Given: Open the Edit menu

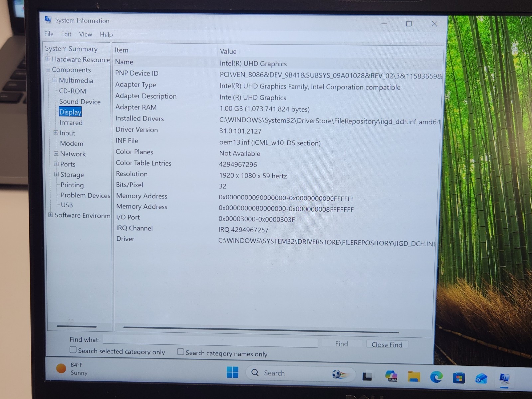Looking at the screenshot, I should click(x=66, y=34).
